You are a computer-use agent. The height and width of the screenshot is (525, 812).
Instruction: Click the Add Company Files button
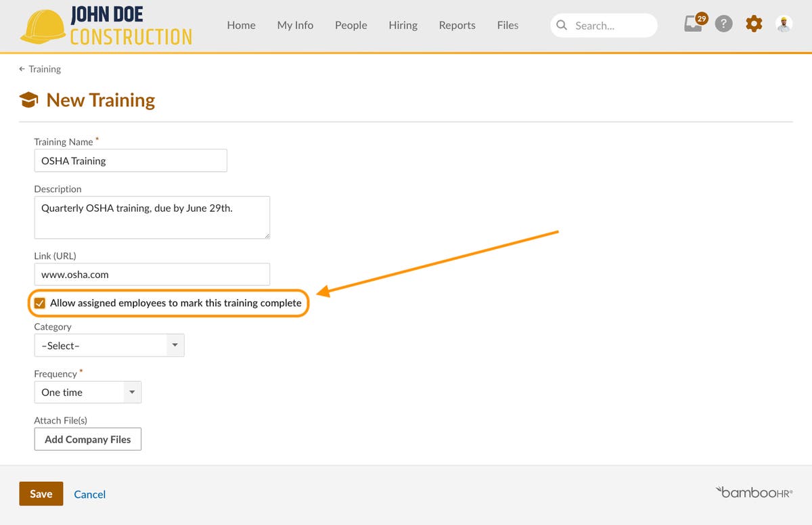[87, 438]
